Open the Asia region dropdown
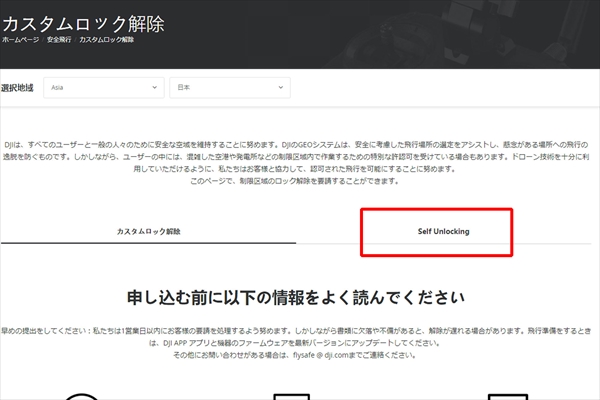The height and width of the screenshot is (400, 600). tap(104, 88)
